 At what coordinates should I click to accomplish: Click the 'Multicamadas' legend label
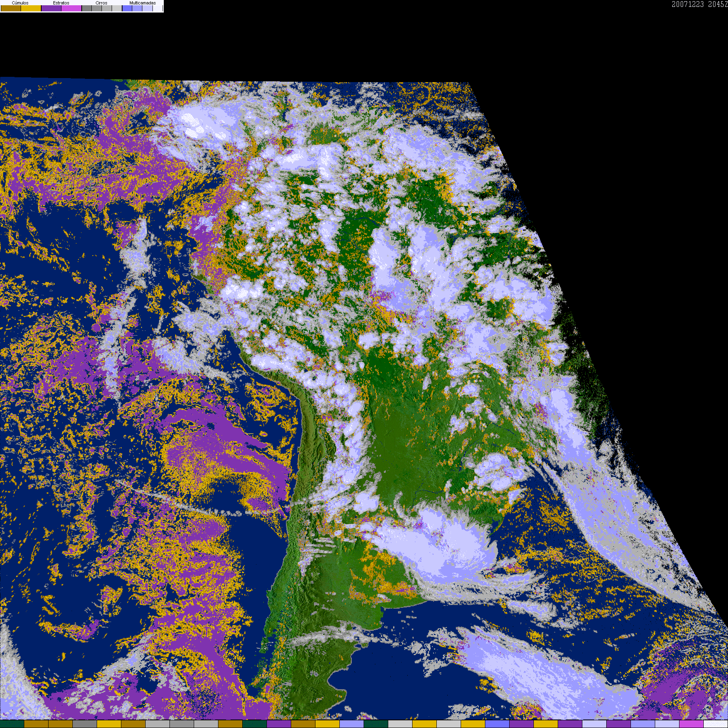[x=143, y=3]
